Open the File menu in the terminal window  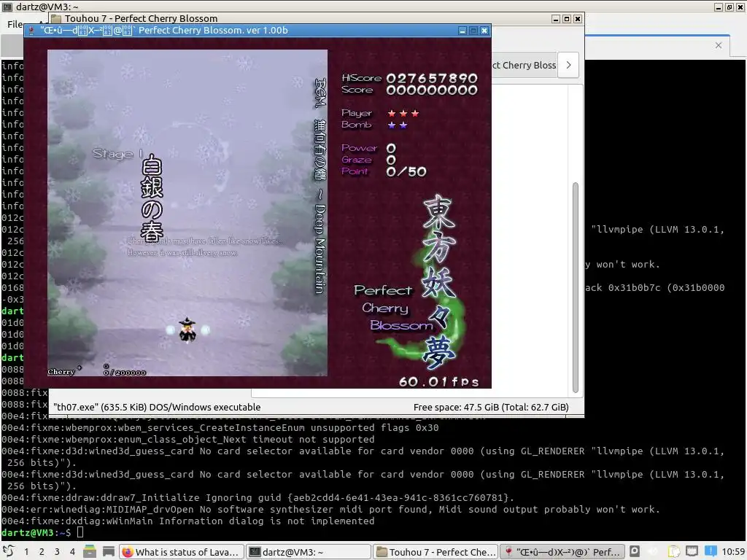pyautogui.click(x=15, y=24)
